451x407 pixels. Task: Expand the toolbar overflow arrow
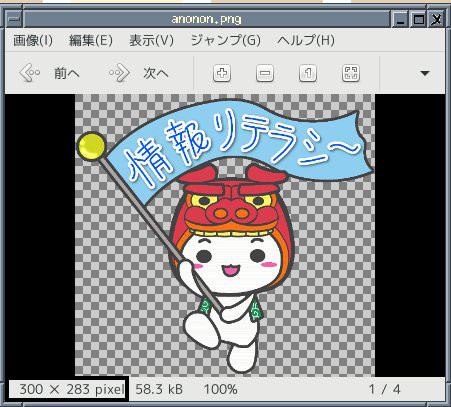[x=425, y=73]
